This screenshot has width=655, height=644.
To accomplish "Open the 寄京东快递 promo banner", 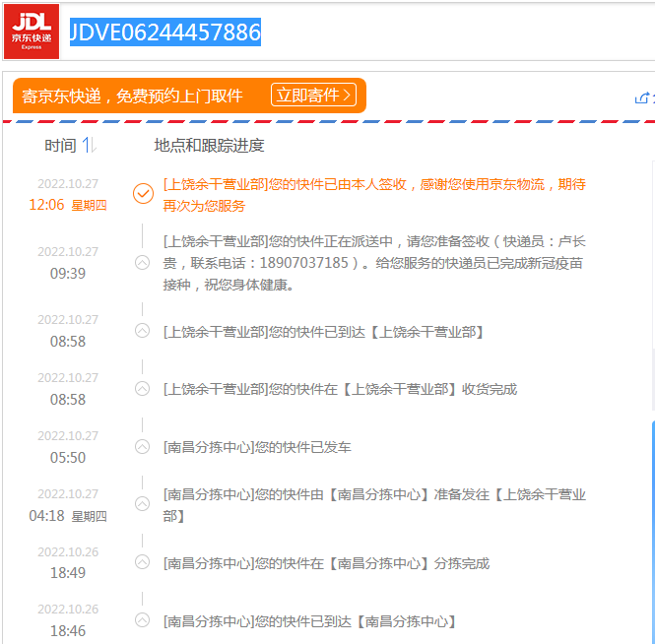I will (x=189, y=96).
